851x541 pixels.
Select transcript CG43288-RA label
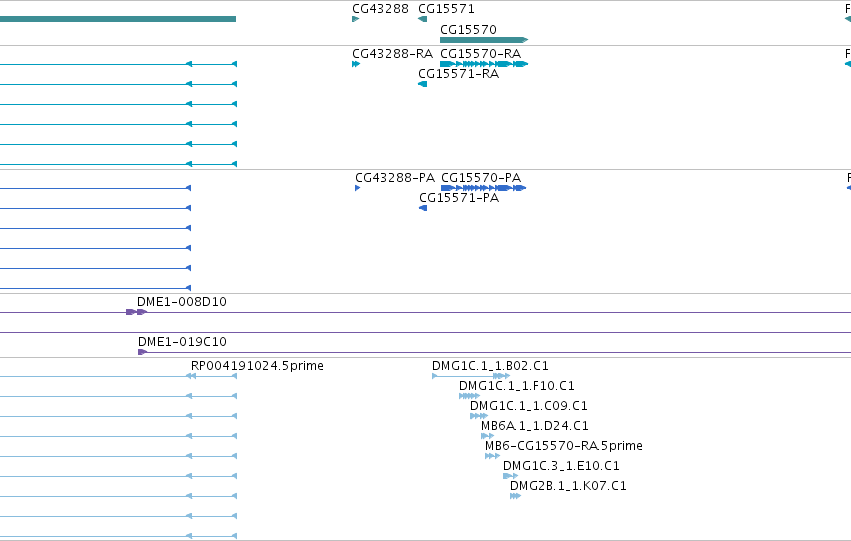(392, 54)
